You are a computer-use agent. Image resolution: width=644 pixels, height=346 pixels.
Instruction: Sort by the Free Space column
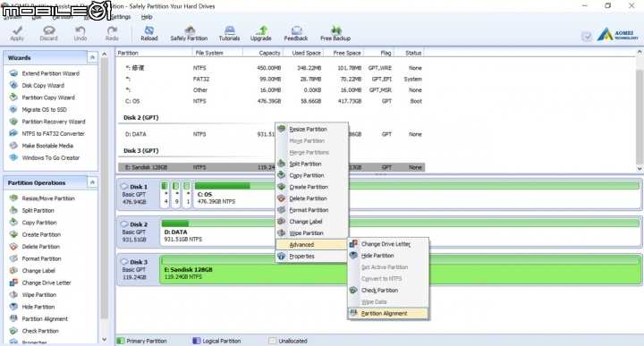(344, 53)
